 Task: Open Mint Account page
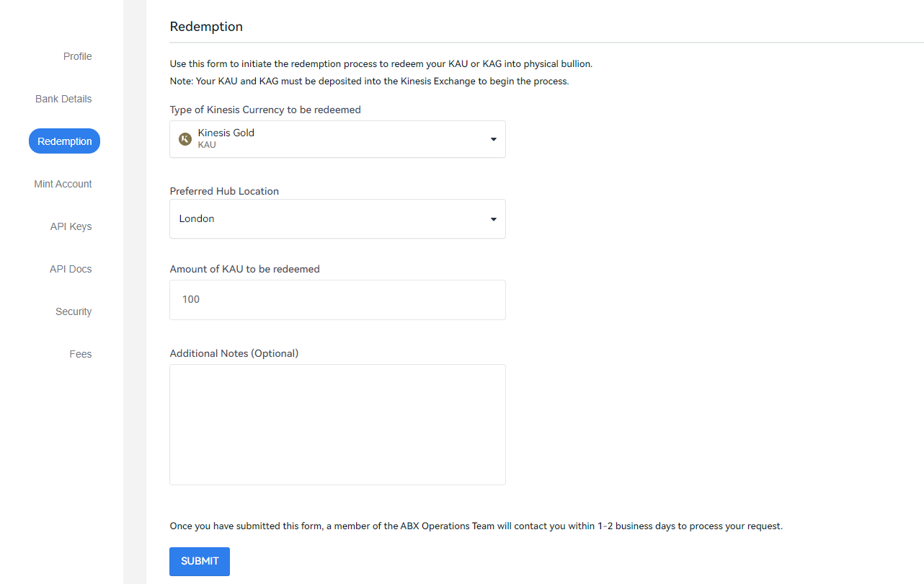coord(63,184)
